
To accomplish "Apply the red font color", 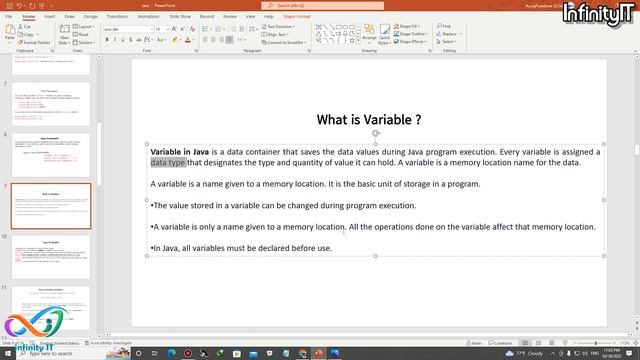I will (x=188, y=40).
